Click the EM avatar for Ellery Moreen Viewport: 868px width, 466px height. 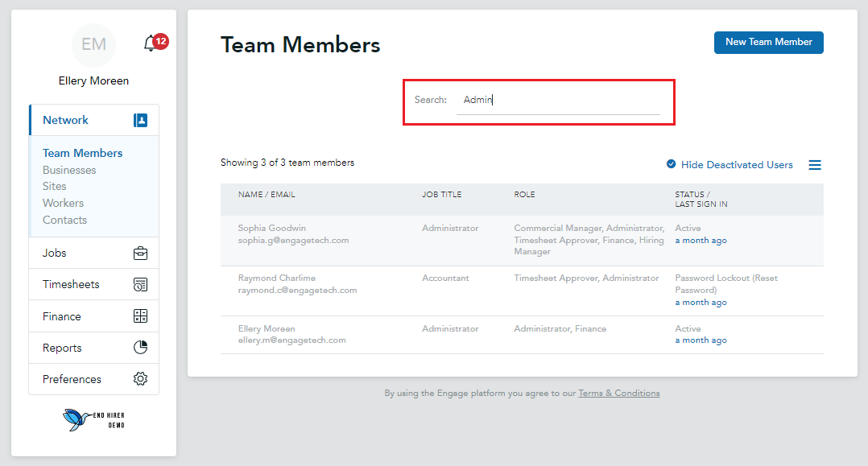[x=93, y=45]
